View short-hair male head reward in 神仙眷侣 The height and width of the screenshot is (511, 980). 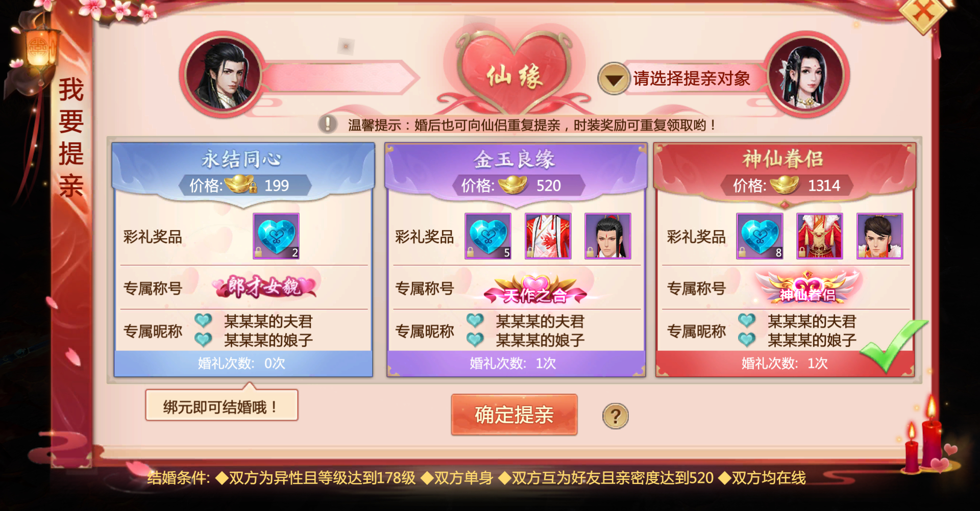click(x=880, y=236)
